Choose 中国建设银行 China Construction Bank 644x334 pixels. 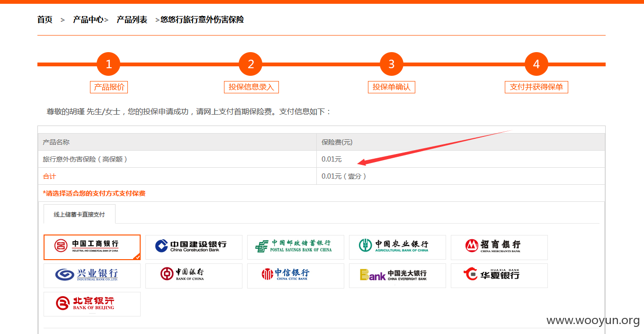(194, 247)
